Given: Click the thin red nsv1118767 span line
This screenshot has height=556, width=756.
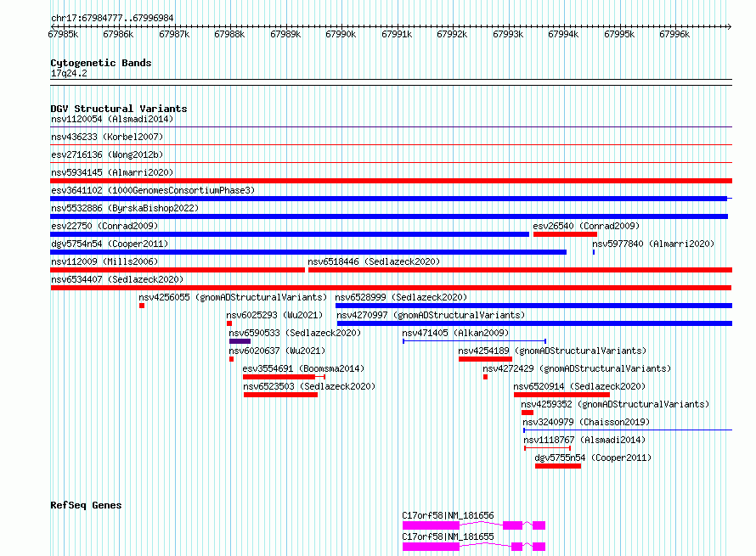Looking at the screenshot, I should 548,448.
